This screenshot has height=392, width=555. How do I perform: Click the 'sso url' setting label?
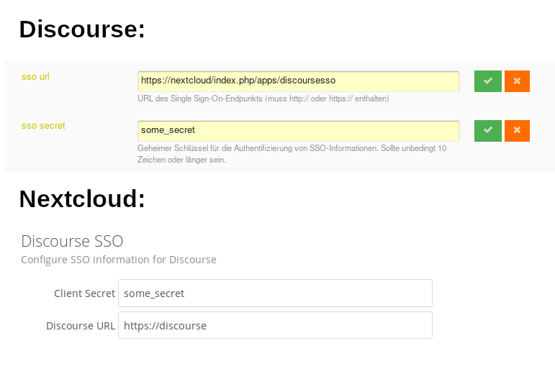tap(35, 77)
